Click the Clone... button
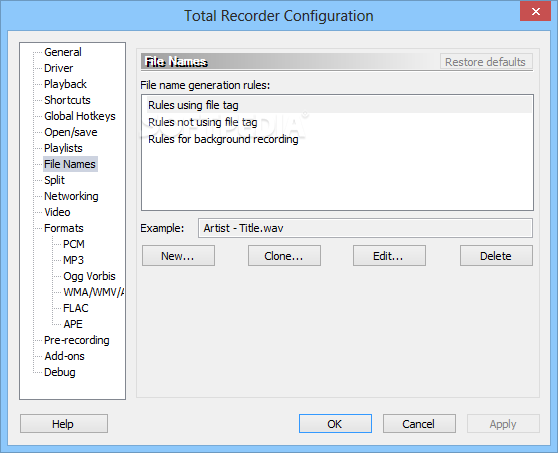This screenshot has width=558, height=453. click(284, 256)
